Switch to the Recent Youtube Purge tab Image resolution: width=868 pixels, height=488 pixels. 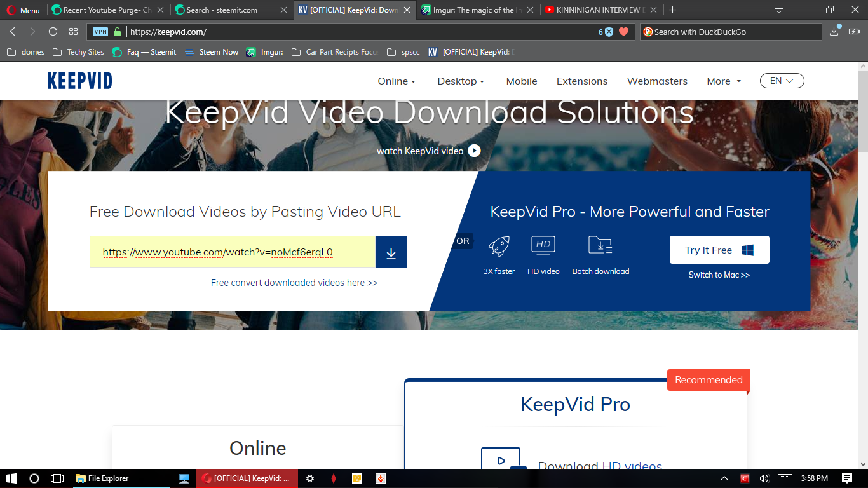102,10
